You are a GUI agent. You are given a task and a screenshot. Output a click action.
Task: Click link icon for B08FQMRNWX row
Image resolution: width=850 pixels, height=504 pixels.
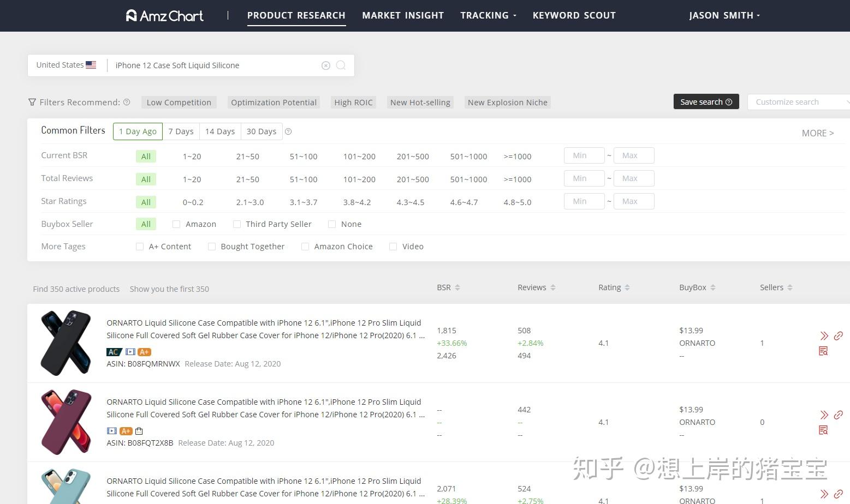(x=839, y=336)
